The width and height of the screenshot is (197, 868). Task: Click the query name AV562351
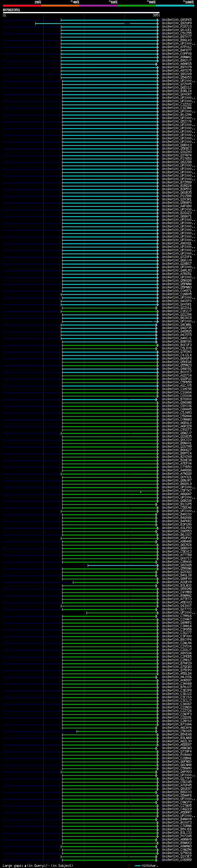click(11, 10)
